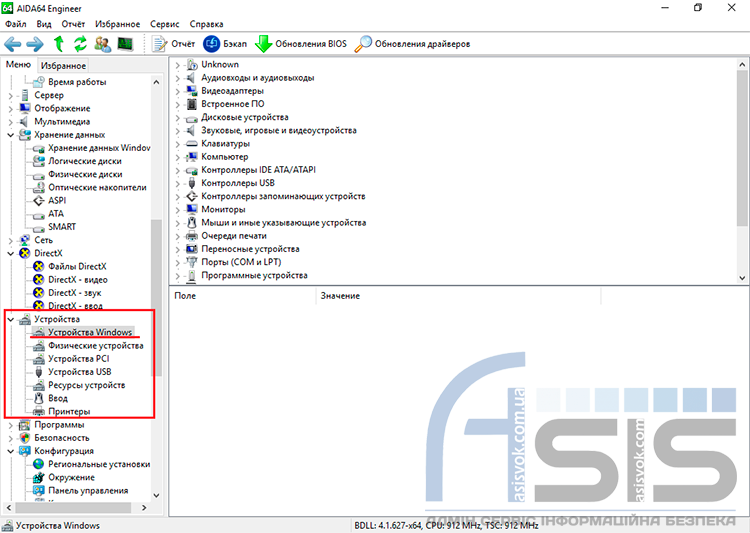
Task: Collapse the Устройства tree node
Action: click(x=11, y=319)
